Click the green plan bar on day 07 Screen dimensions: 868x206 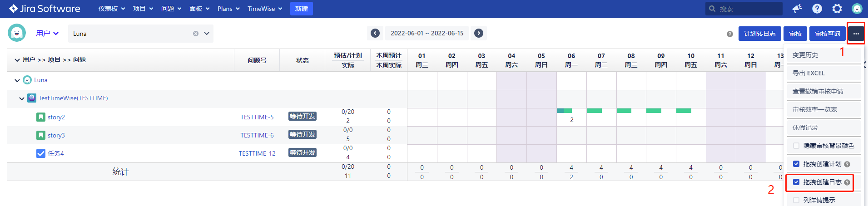(594, 111)
